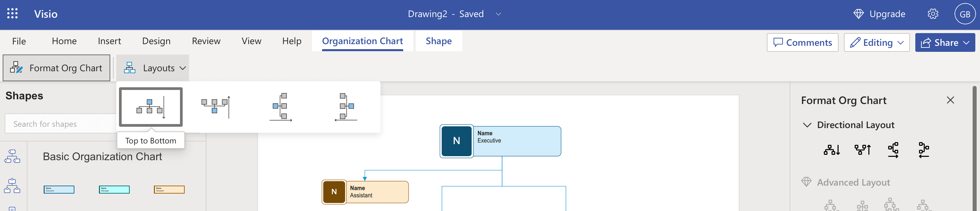
Task: Open the Comments pane
Action: (x=802, y=42)
